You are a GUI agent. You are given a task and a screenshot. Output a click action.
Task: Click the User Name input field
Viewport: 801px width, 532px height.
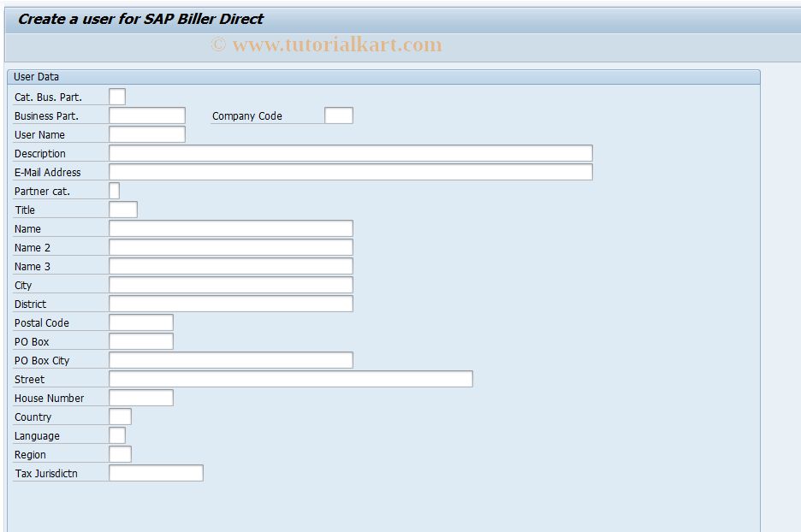[147, 135]
